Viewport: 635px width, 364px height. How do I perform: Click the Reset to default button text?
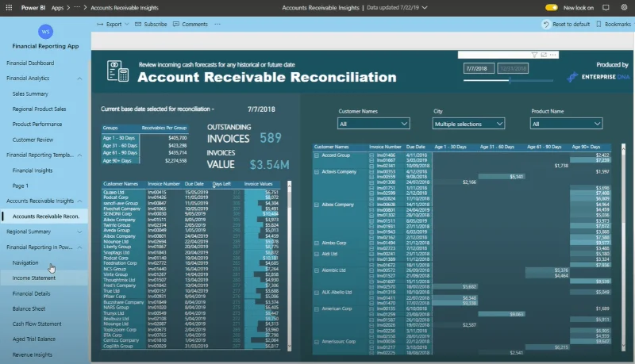coord(571,25)
